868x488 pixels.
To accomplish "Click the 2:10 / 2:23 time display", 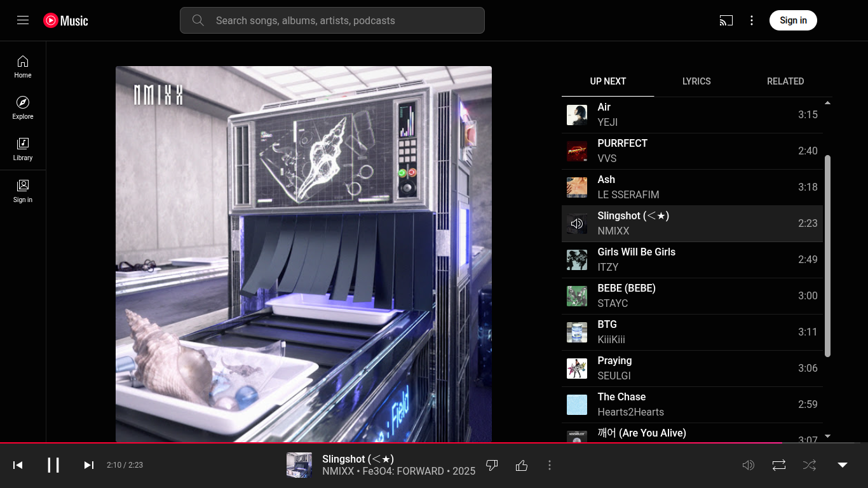I will [x=125, y=465].
